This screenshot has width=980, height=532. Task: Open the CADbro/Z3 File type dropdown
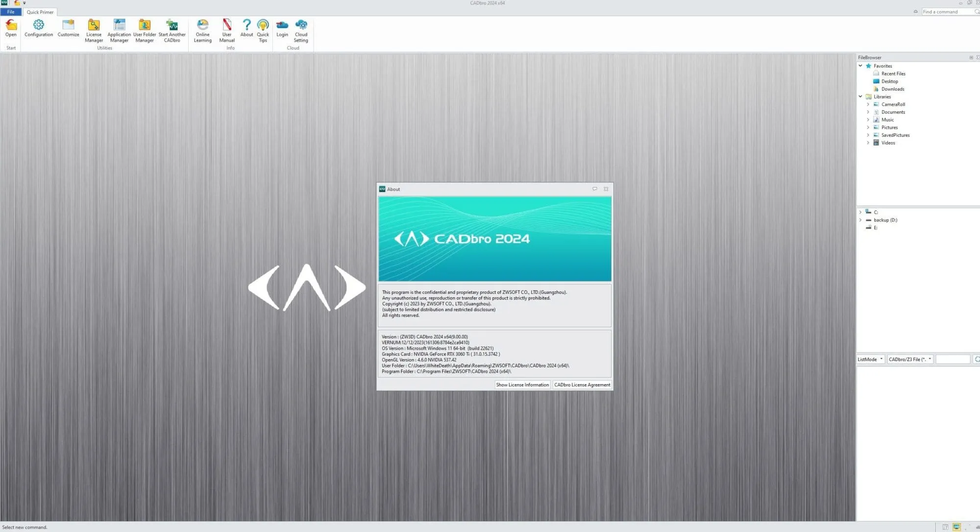point(909,359)
